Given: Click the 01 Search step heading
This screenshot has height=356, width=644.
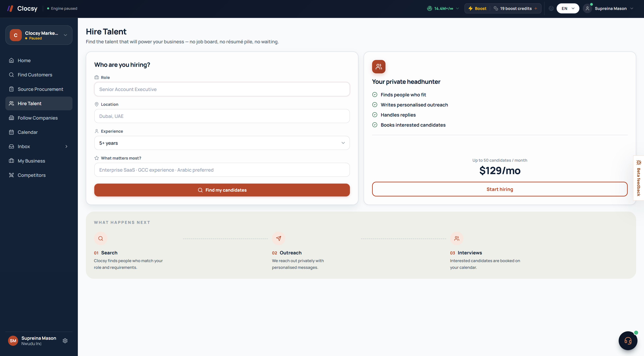Looking at the screenshot, I should (x=106, y=253).
